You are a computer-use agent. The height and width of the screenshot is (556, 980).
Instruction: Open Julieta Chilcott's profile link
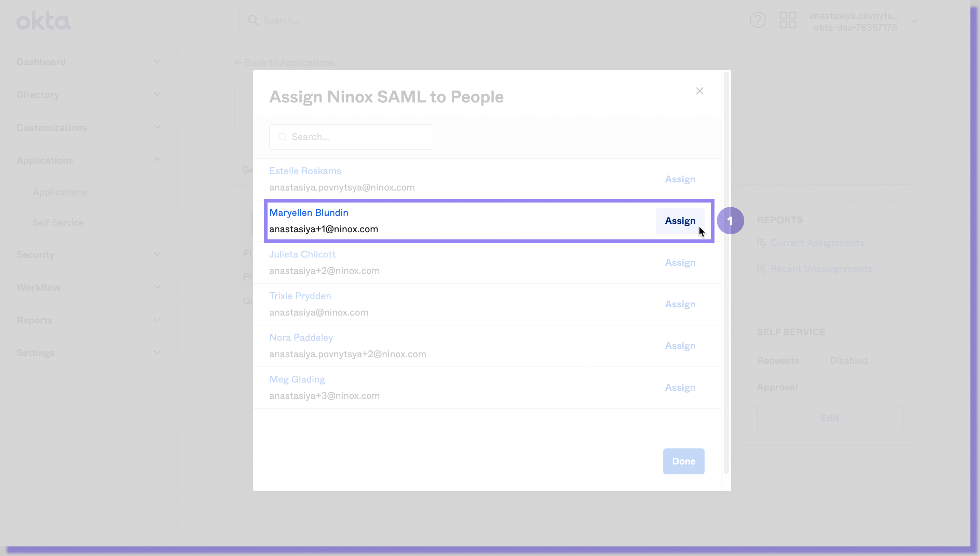[x=302, y=254]
